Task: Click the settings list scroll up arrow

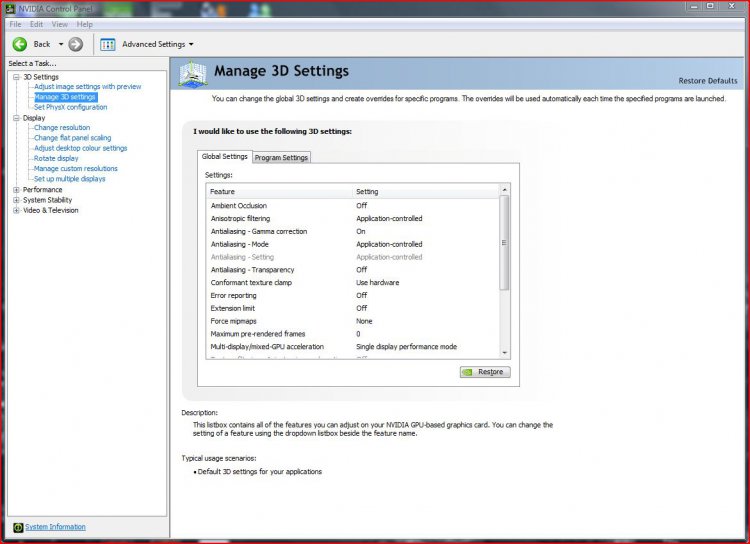Action: [x=505, y=190]
